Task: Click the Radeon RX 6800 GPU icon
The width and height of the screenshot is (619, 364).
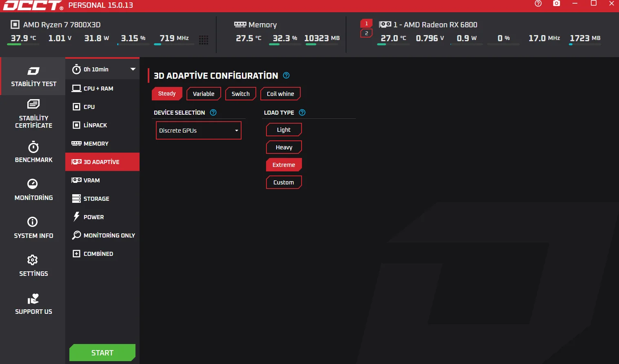Action: coord(385,24)
